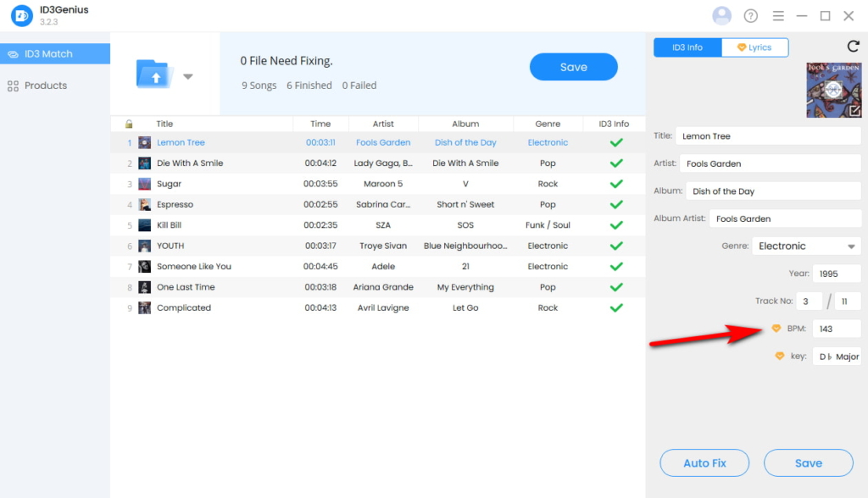Click the heart icon beside BPM
Viewport: 868px width, 498px height.
(778, 328)
